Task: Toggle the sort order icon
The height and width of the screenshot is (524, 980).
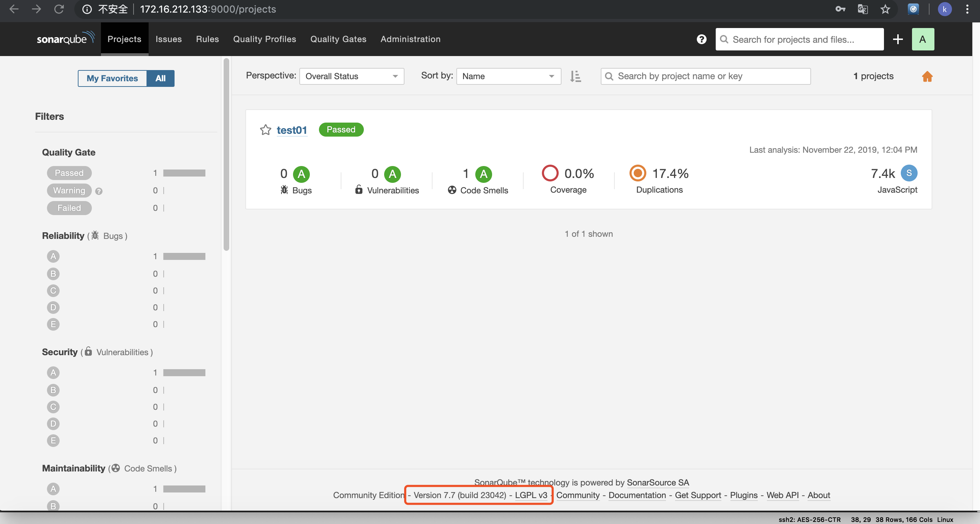Action: click(576, 76)
